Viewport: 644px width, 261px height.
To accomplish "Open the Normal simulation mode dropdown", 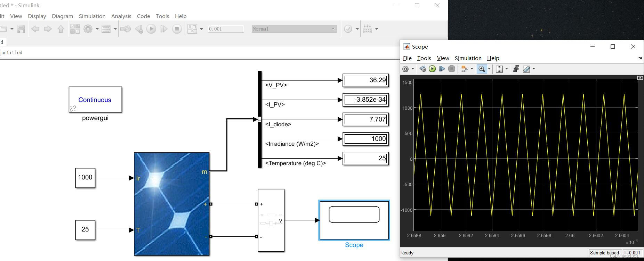I will coord(294,29).
